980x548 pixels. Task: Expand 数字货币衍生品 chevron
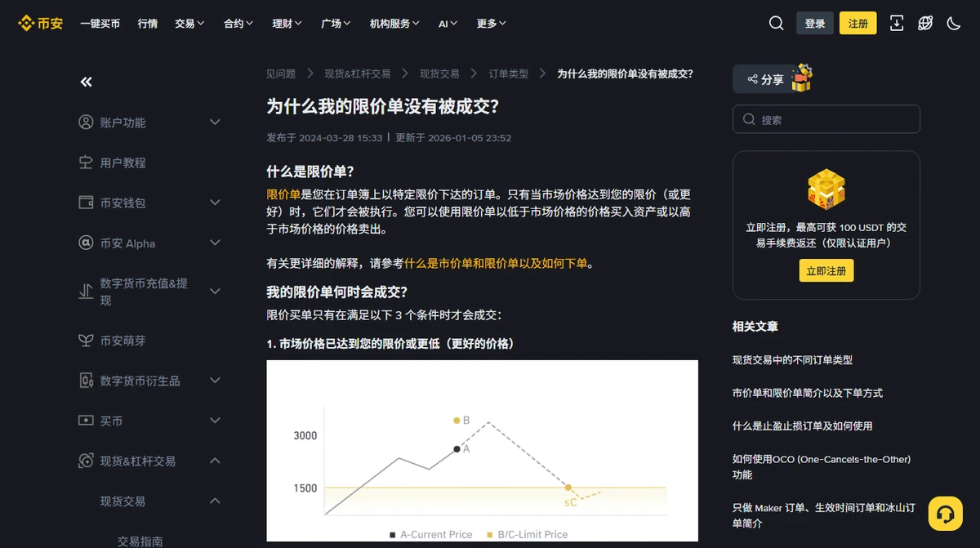pos(216,381)
